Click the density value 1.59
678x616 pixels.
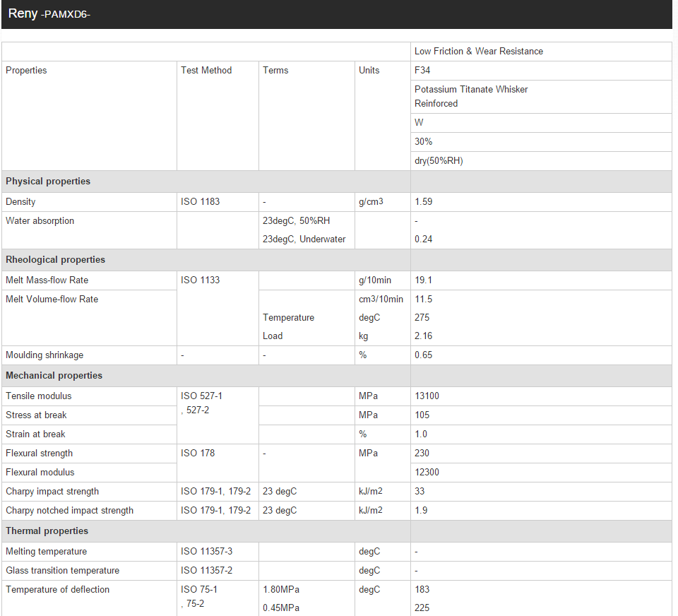(x=423, y=201)
